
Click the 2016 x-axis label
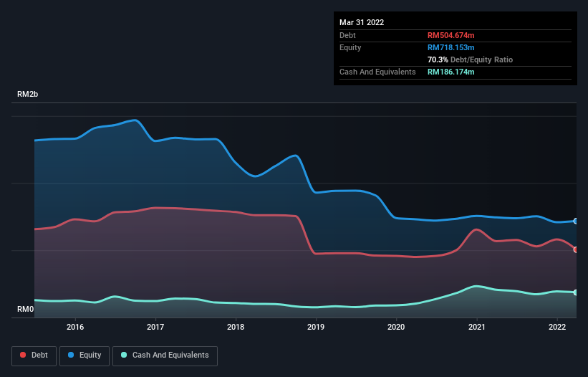click(x=75, y=327)
